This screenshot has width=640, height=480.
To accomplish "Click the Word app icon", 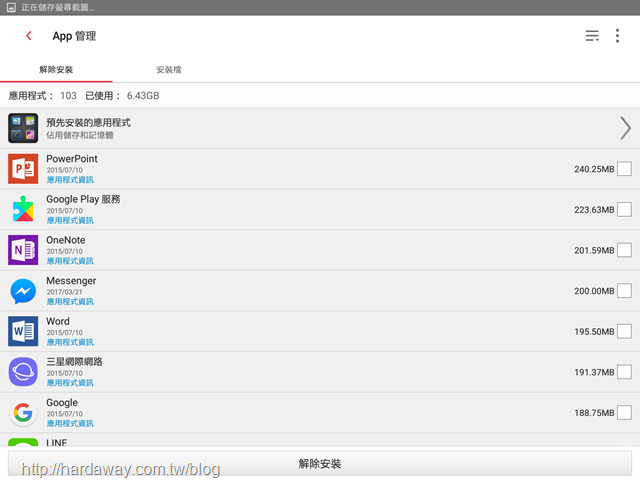I will 23,331.
